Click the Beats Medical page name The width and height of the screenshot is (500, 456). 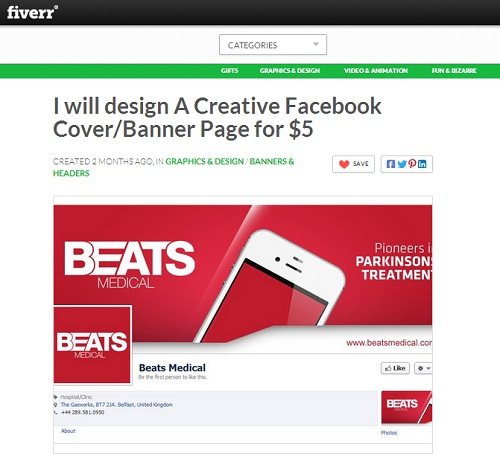(x=172, y=368)
